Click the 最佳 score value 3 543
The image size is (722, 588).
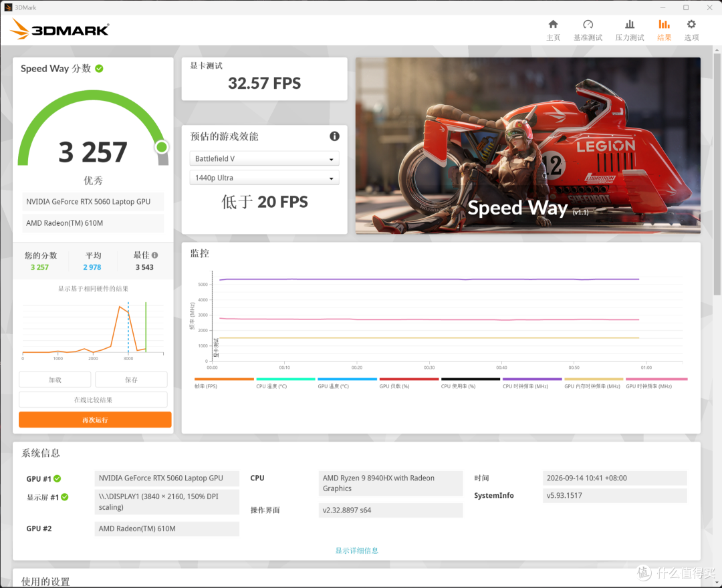click(x=144, y=267)
